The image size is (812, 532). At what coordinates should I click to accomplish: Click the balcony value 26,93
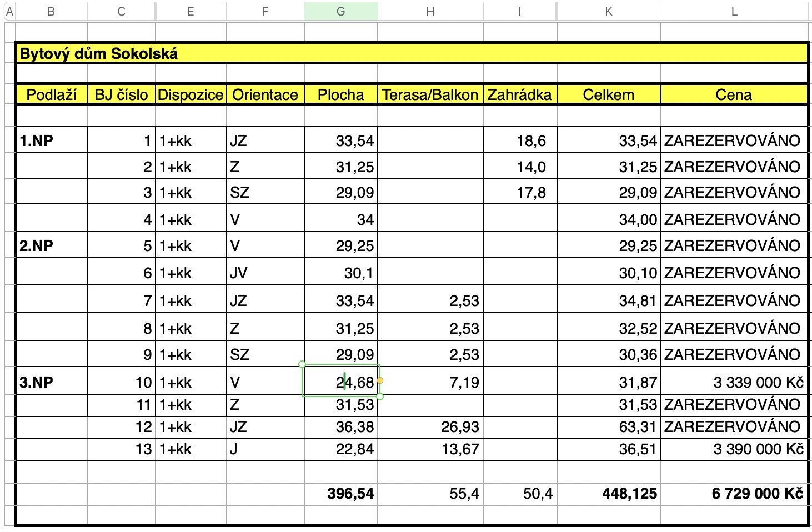460,427
